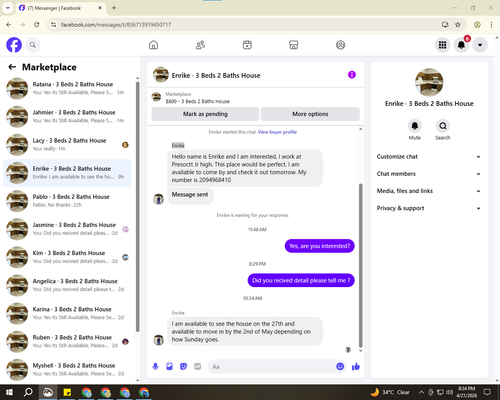Screen dimensions: 500x400
Task: Click conversation list scrollbar
Action: click(x=137, y=207)
